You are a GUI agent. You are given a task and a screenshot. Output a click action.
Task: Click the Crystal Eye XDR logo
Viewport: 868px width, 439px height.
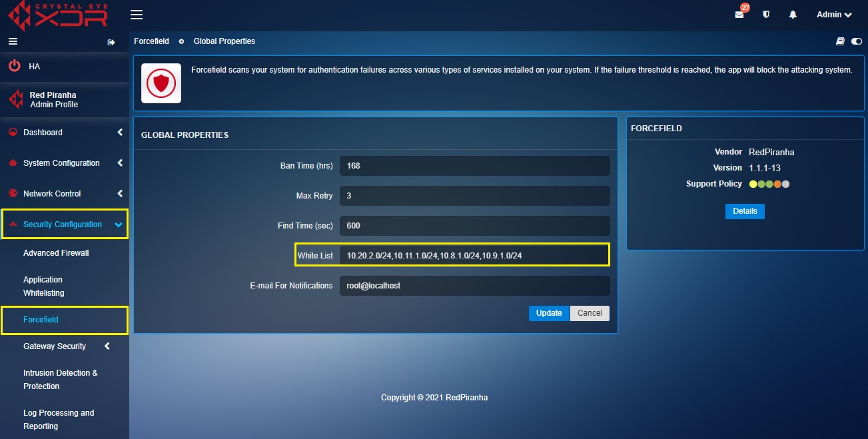[59, 15]
